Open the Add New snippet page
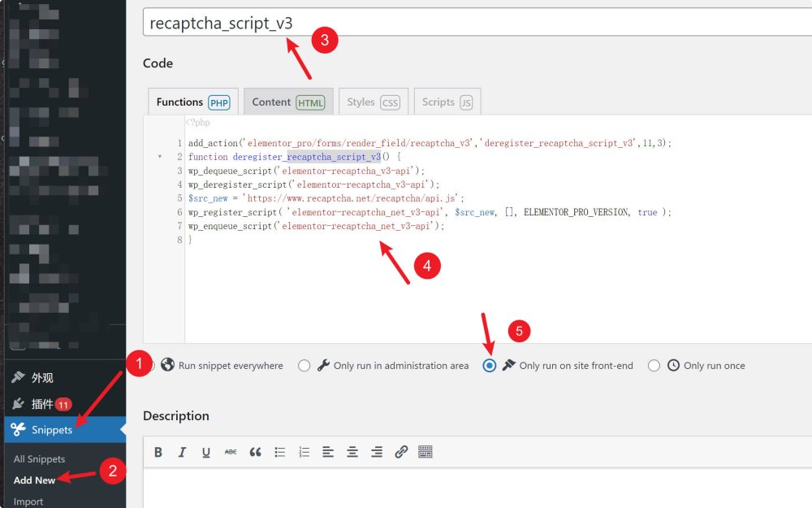Image resolution: width=812 pixels, height=508 pixels. click(x=34, y=480)
